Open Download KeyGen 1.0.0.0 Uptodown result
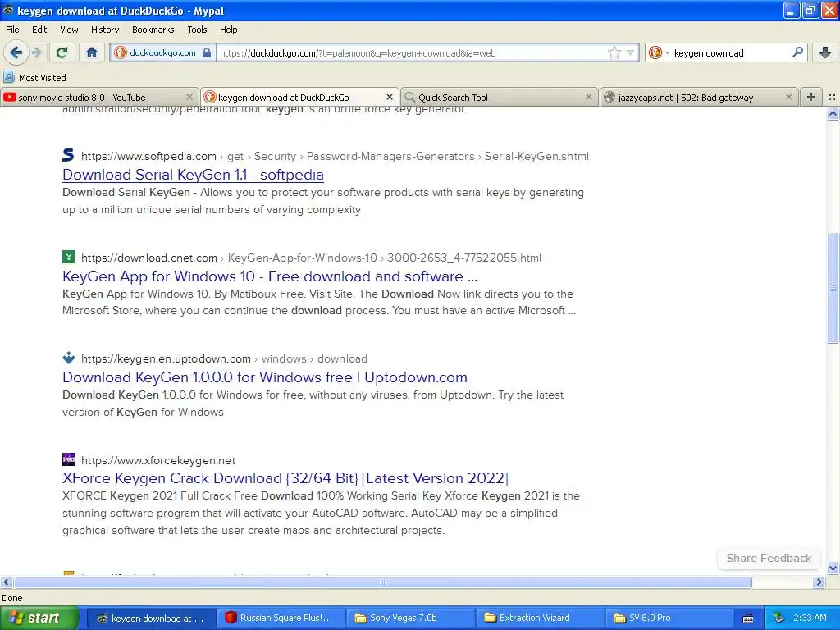 click(x=265, y=377)
